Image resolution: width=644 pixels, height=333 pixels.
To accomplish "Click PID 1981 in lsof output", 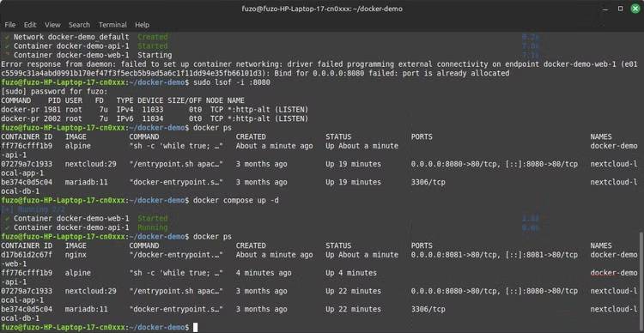I will (x=52, y=110).
